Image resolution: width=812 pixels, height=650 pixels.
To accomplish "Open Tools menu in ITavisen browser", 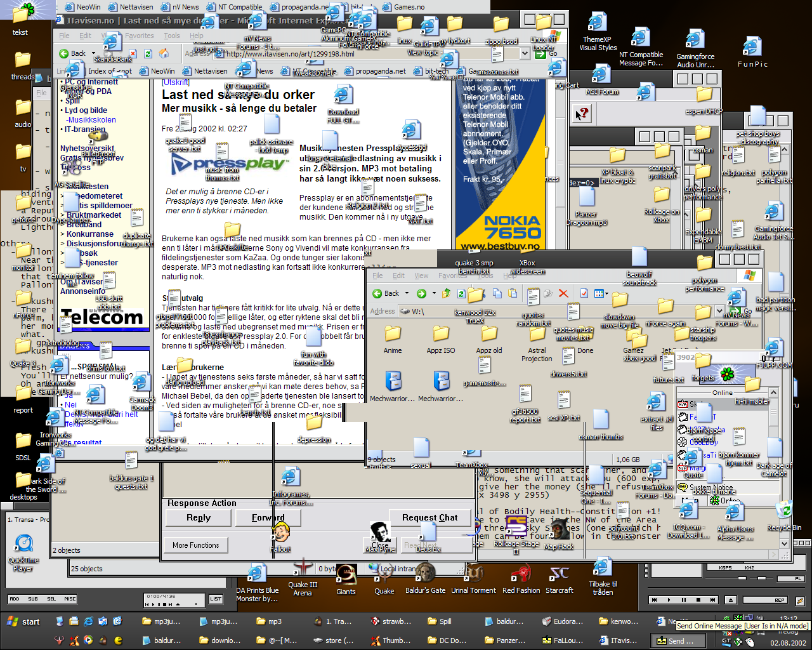I will tap(172, 36).
